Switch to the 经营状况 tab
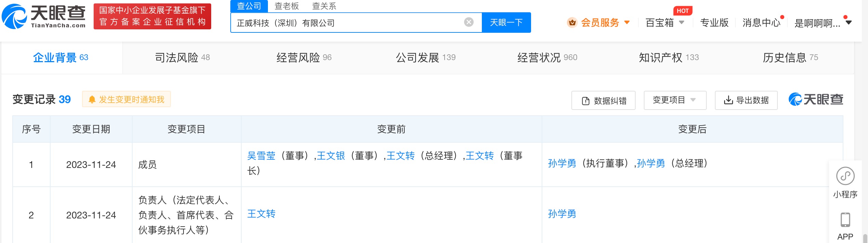This screenshot has width=868, height=243. pos(547,57)
